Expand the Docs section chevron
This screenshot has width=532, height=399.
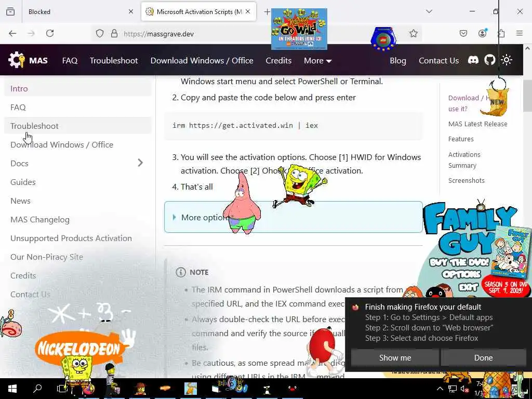point(140,163)
